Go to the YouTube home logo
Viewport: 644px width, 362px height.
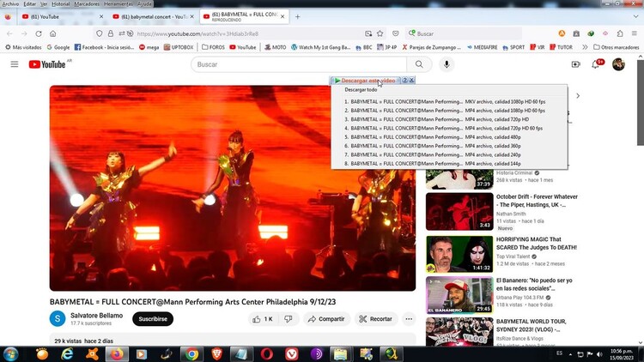click(47, 64)
